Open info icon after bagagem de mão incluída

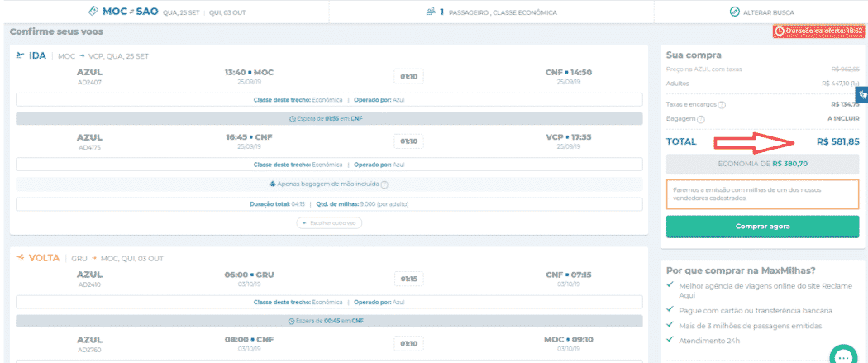(x=384, y=185)
